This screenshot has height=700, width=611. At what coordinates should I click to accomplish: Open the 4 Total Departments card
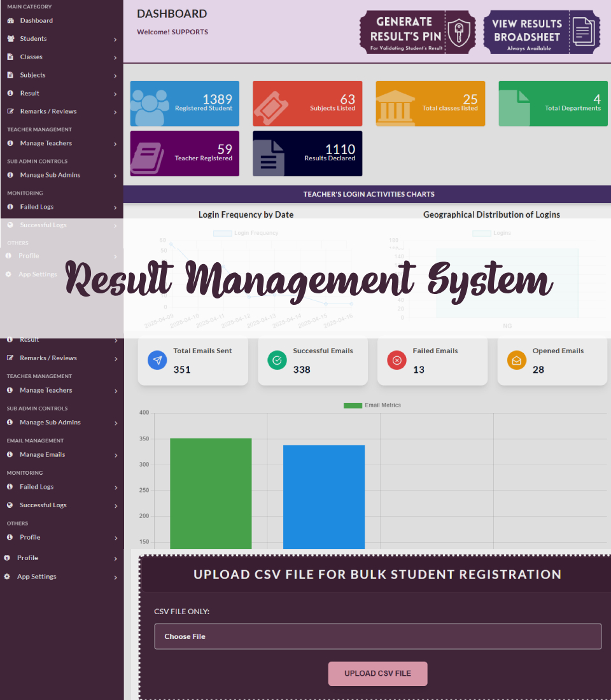(553, 104)
